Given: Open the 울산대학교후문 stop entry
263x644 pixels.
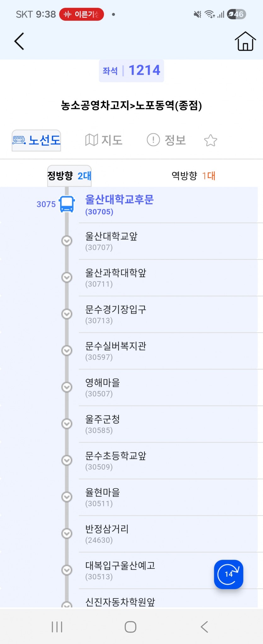Looking at the screenshot, I should pyautogui.click(x=120, y=205).
